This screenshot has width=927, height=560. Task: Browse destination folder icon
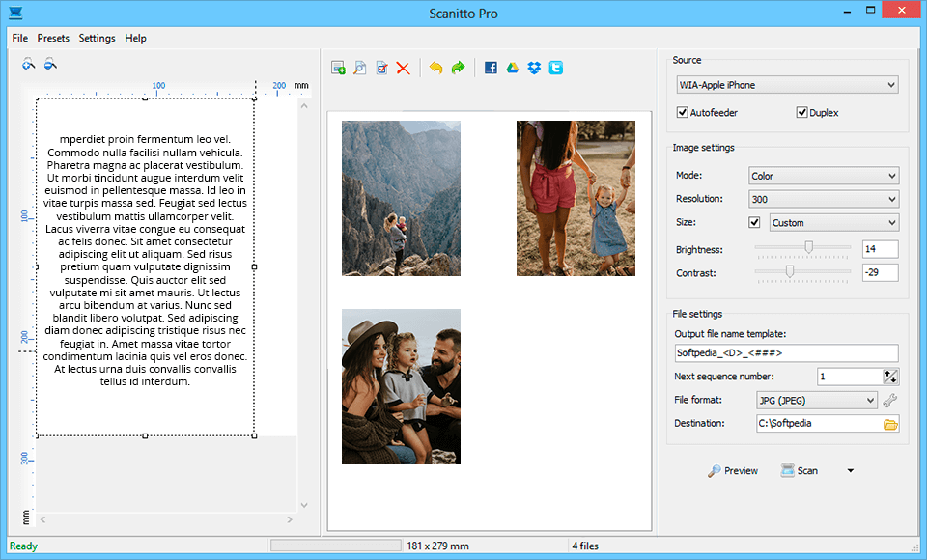890,424
